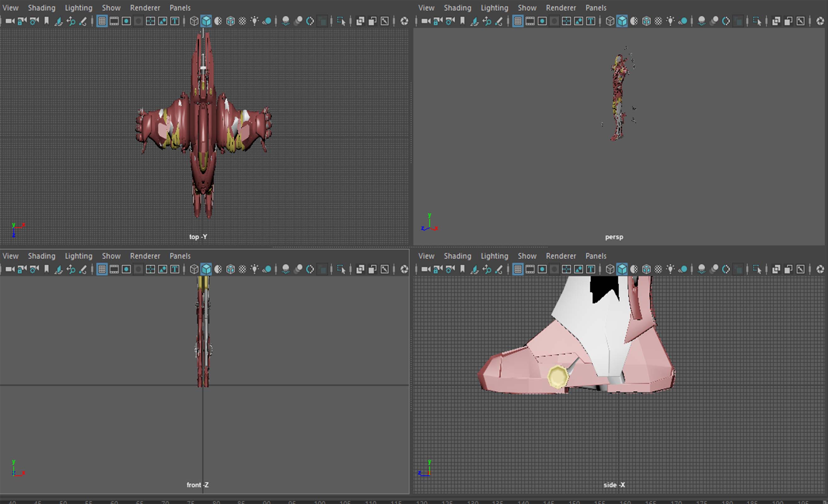Open Renderer menu in persp view panel
Screen dimensions: 828x504
click(x=560, y=8)
